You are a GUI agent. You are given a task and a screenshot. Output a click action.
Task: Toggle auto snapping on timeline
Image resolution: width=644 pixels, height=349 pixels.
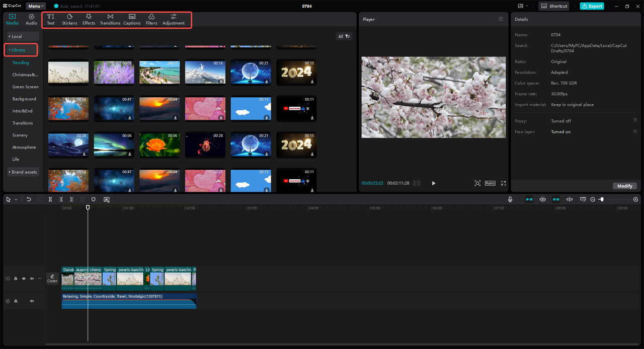click(542, 199)
